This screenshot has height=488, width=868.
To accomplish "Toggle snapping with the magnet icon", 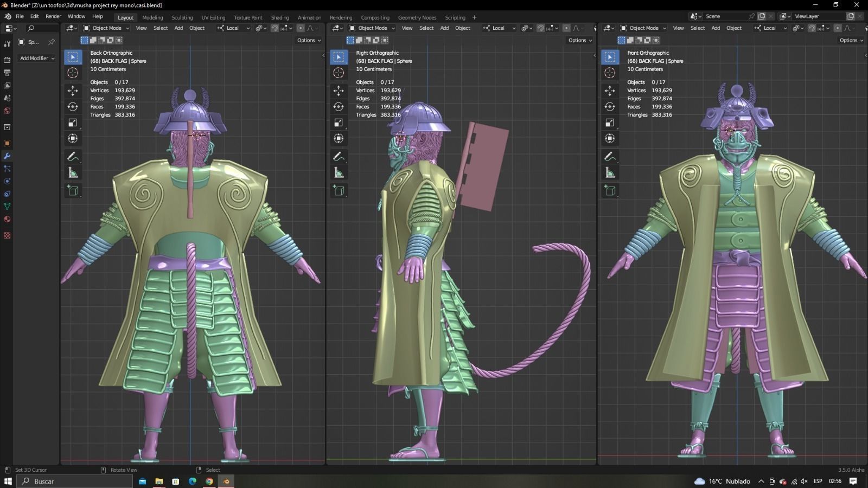I will click(275, 28).
